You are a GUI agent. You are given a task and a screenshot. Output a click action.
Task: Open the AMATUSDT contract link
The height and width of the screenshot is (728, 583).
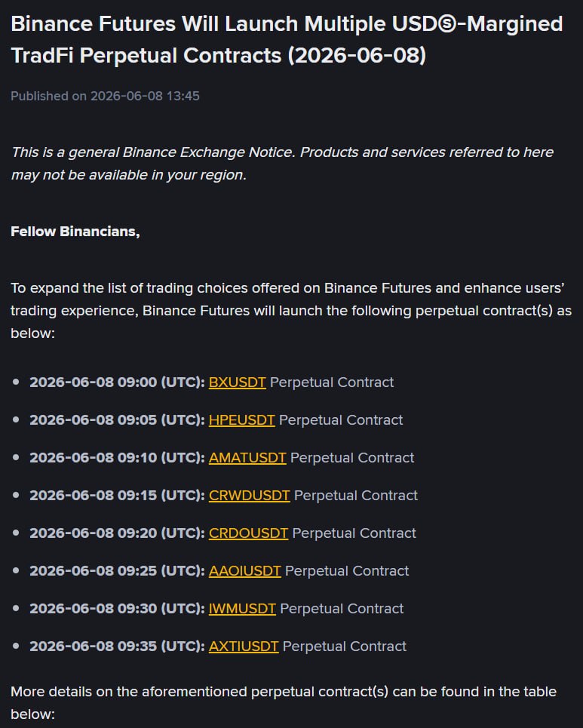pos(247,457)
